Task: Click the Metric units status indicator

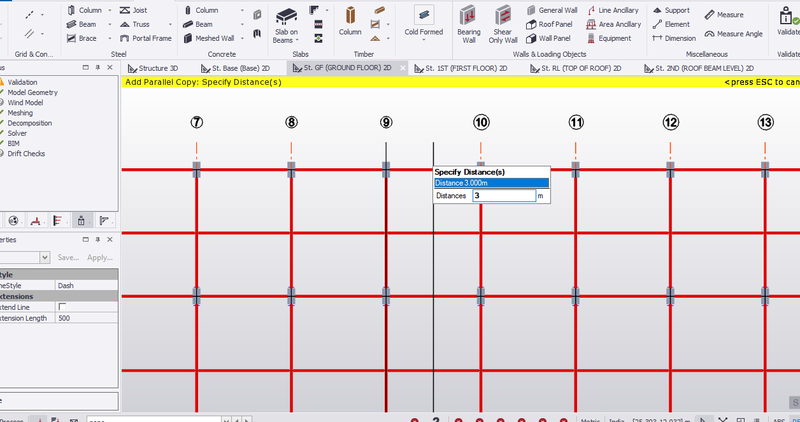Action: (x=591, y=419)
